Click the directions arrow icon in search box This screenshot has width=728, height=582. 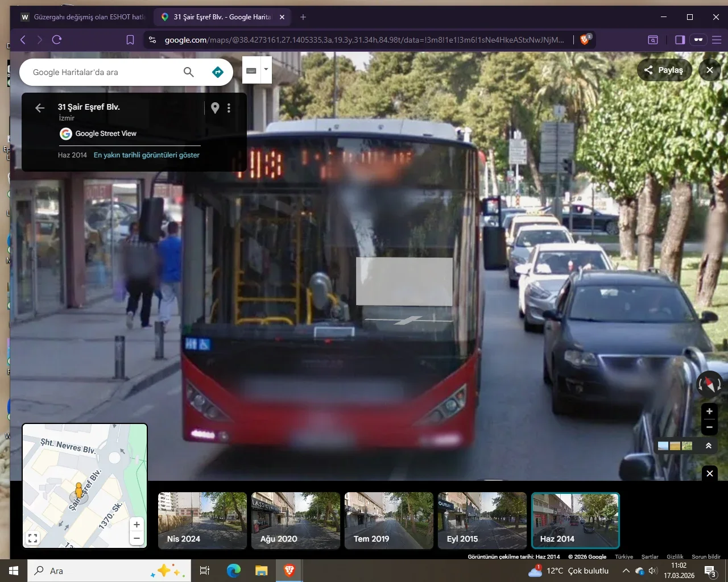pyautogui.click(x=217, y=72)
